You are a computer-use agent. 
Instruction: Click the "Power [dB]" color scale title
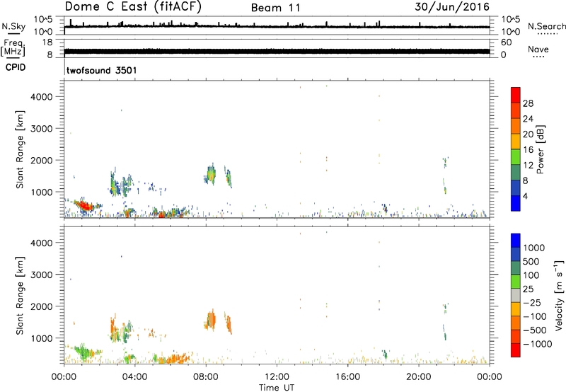(540, 149)
